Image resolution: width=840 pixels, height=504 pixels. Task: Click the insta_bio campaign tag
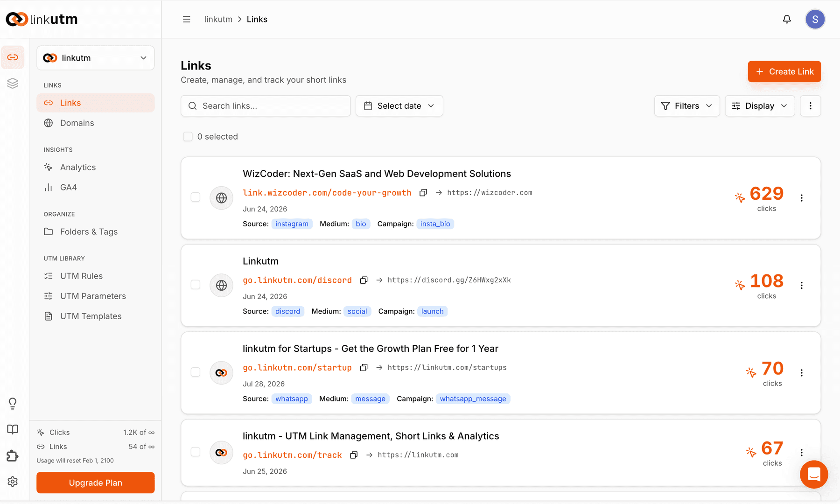[435, 224]
